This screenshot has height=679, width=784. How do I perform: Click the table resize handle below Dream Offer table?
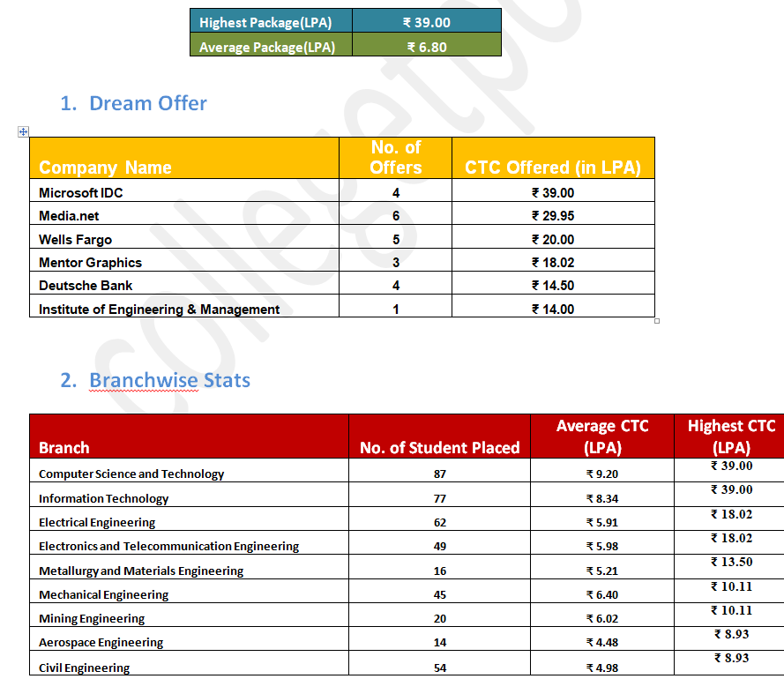[x=657, y=321]
